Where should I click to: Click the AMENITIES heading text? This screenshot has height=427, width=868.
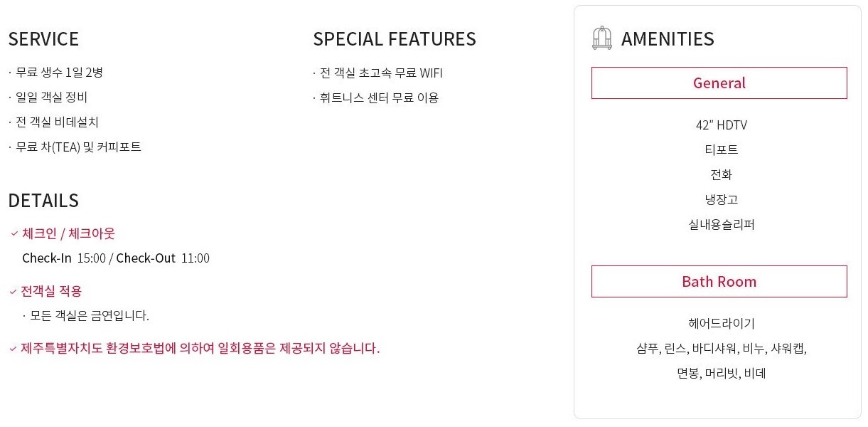[x=668, y=38]
